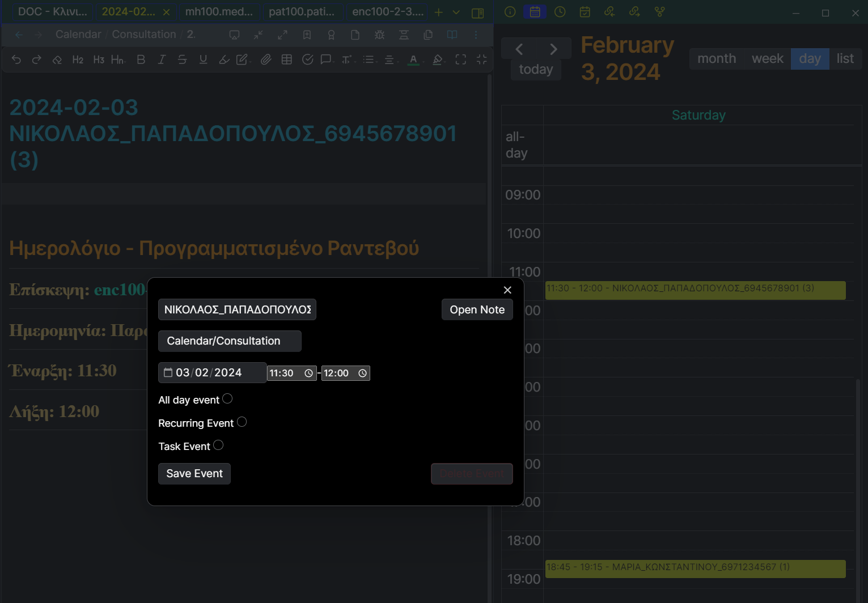This screenshot has width=868, height=603.
Task: Open the clock icon in calendar pane header
Action: coord(560,12)
